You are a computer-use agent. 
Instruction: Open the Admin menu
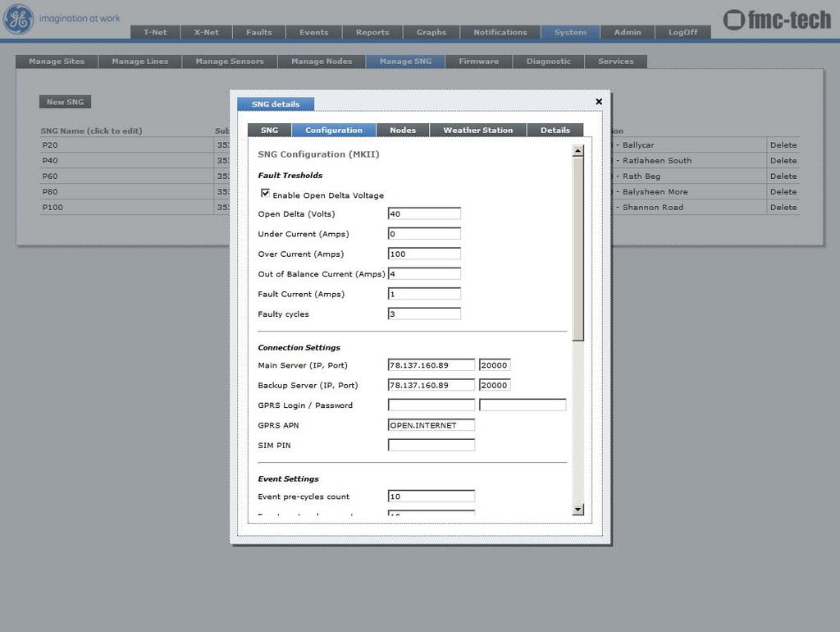(x=628, y=32)
